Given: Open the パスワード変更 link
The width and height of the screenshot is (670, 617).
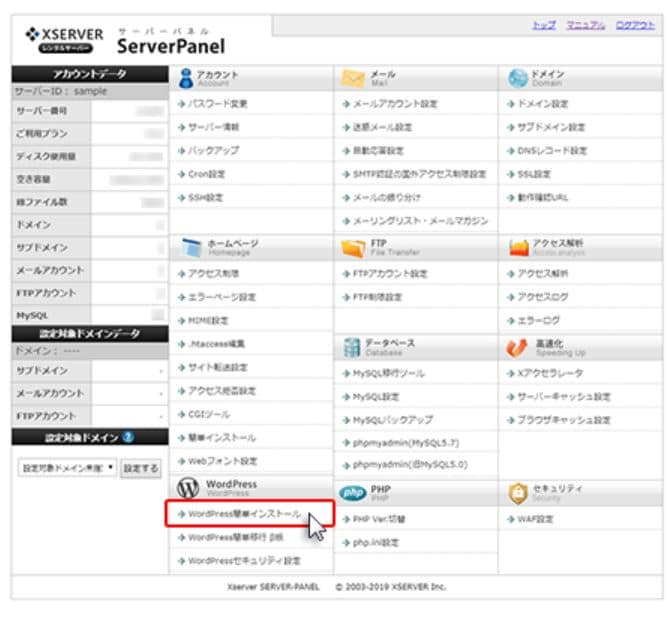Looking at the screenshot, I should tap(217, 104).
